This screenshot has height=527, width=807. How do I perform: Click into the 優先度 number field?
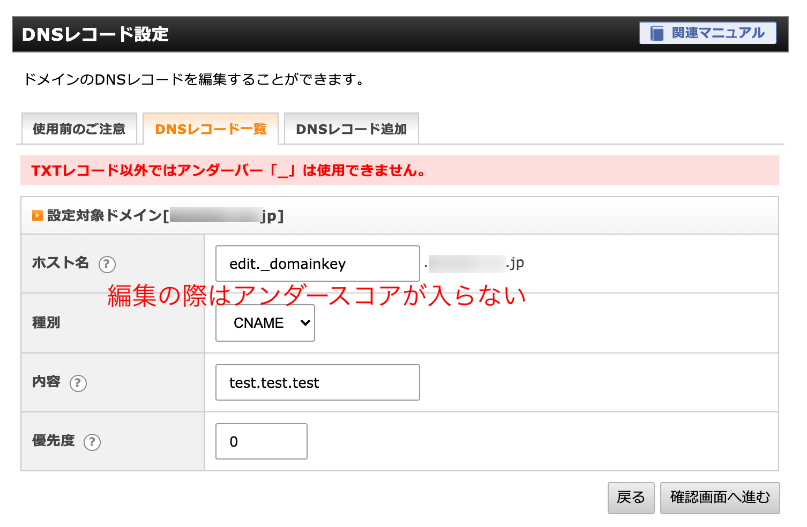coord(261,441)
